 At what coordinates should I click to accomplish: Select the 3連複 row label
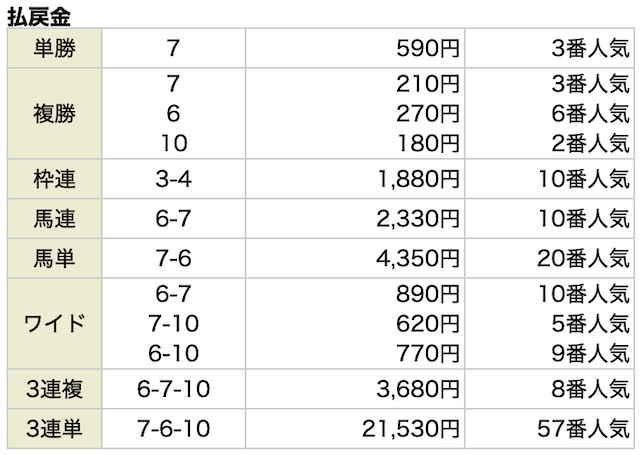click(54, 391)
